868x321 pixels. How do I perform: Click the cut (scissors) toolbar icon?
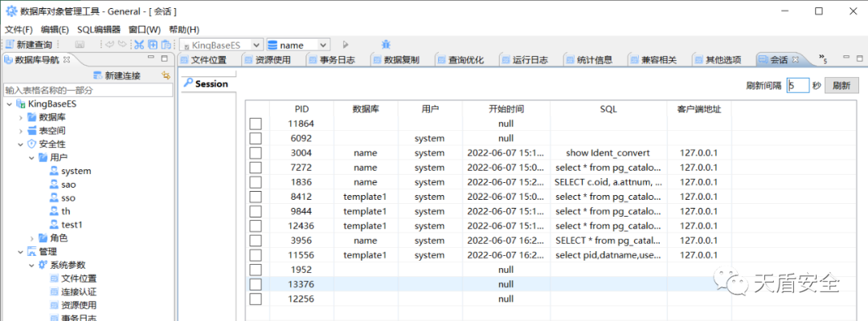pyautogui.click(x=139, y=45)
